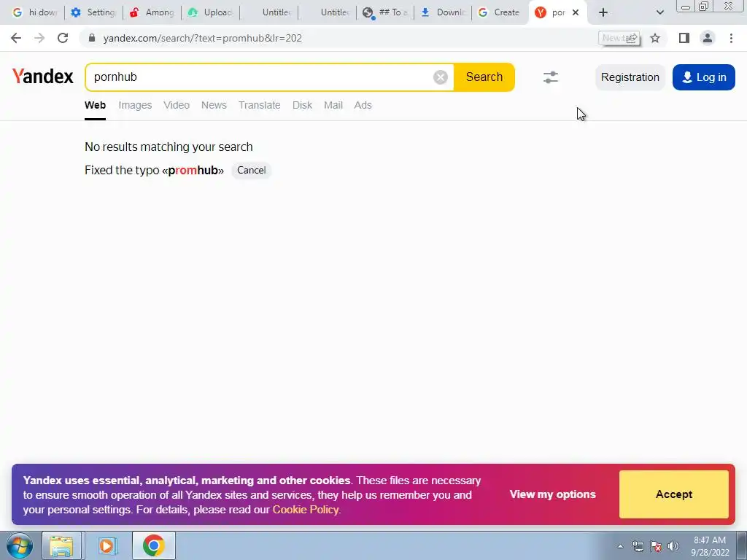Show hidden tray icons arrow
Screen dimensions: 747x560
coord(620,546)
